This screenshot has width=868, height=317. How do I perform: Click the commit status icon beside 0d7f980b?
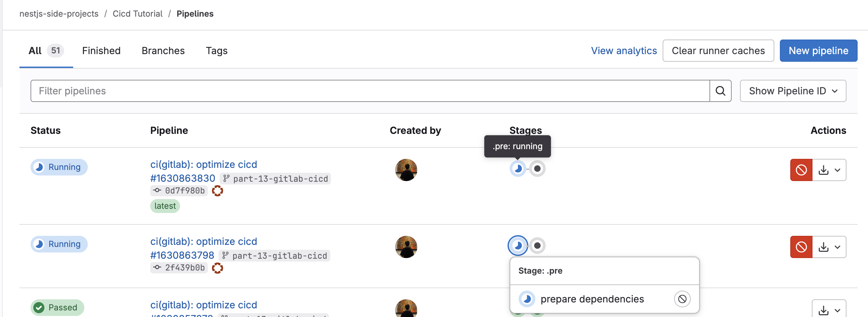[x=218, y=190]
